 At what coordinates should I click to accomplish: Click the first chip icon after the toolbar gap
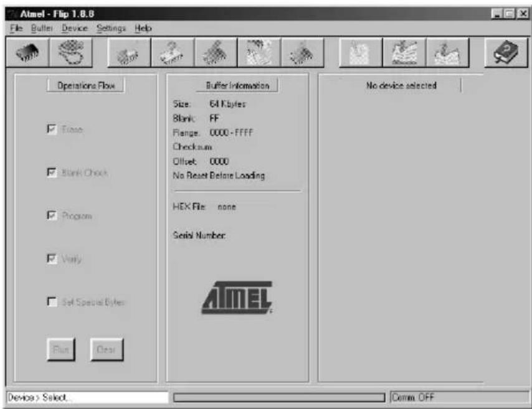(129, 52)
